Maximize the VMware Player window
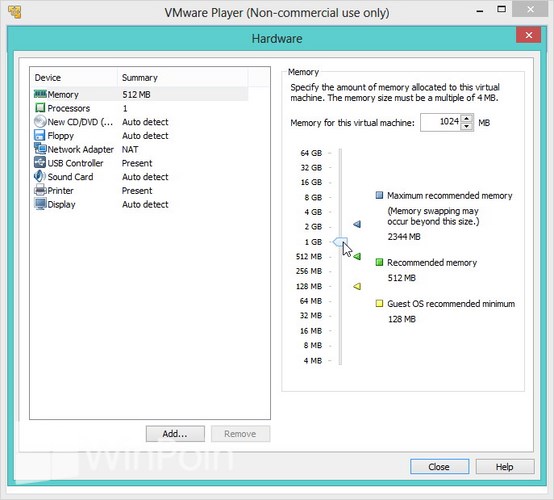 [501, 9]
